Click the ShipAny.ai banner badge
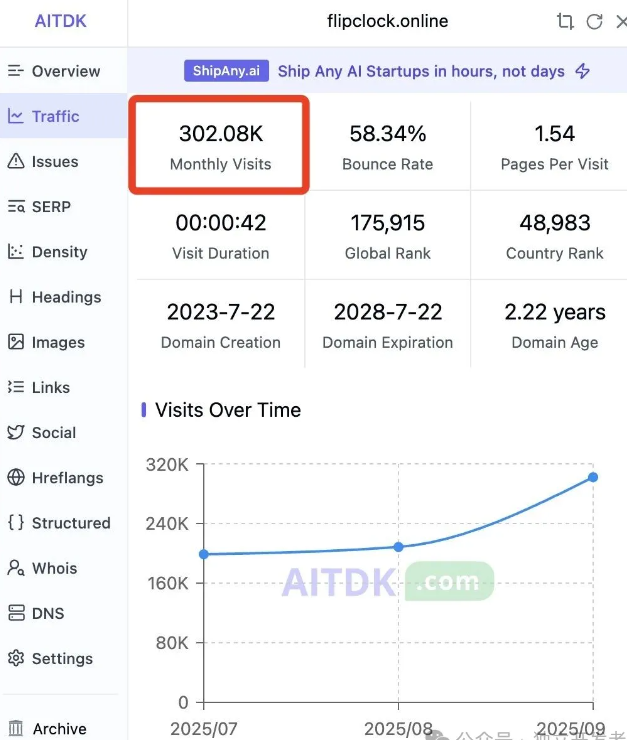The height and width of the screenshot is (740, 627). [227, 71]
